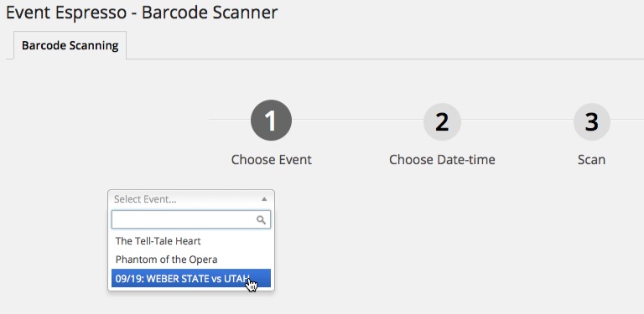Click the step 3 circle icon
The height and width of the screenshot is (314, 644).
591,121
